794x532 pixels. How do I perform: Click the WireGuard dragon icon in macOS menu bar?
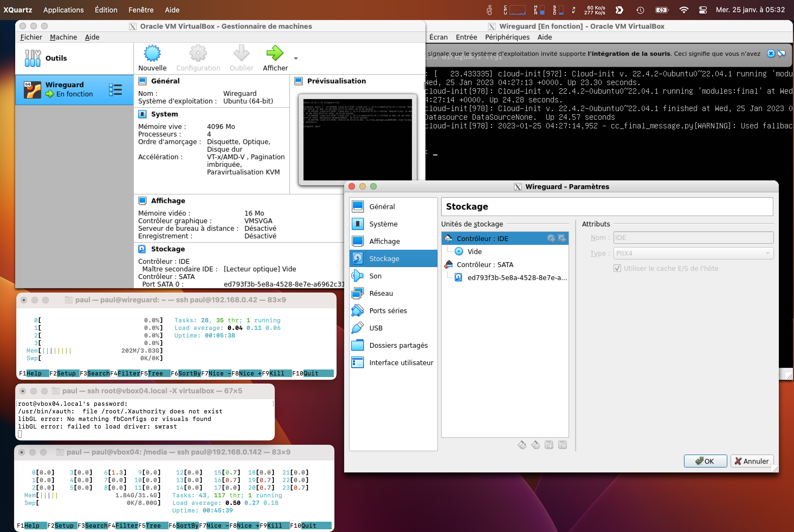pos(489,10)
